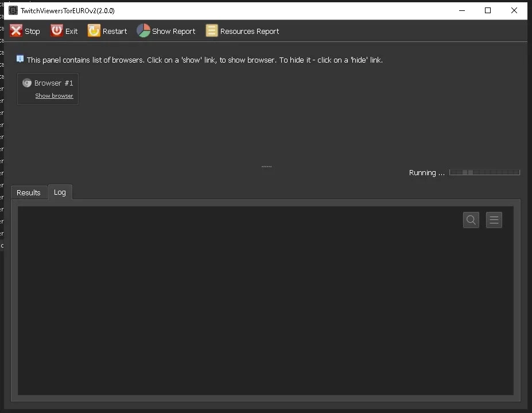Click the running progress bar
Viewport: 532px width, 413px height.
[x=484, y=172]
